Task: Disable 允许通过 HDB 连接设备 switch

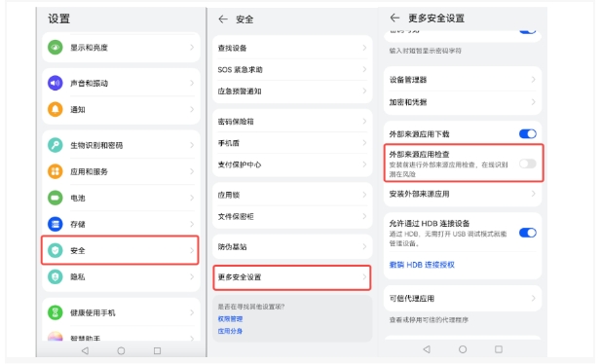Action: pos(528,233)
